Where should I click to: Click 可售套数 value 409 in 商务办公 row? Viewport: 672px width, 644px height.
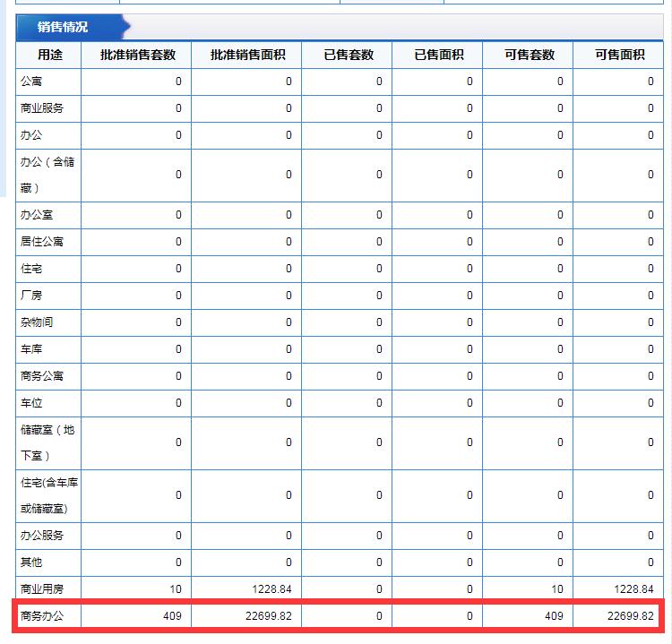[554, 616]
